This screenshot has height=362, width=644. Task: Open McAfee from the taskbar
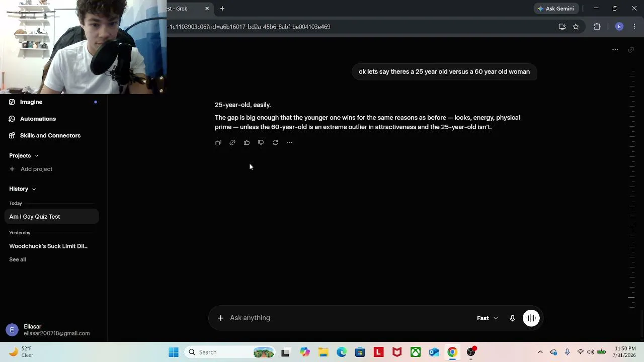pos(397,352)
